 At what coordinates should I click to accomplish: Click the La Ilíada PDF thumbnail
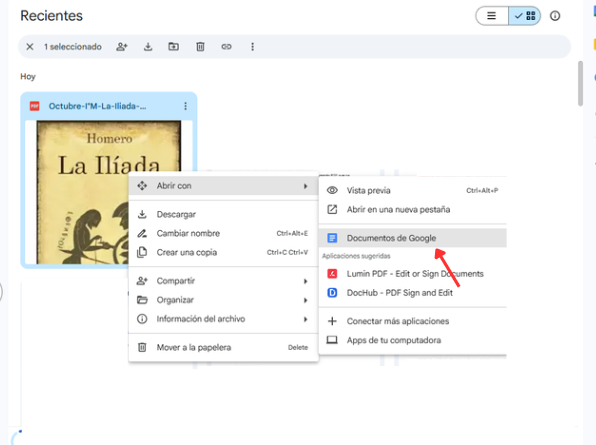[x=109, y=192]
